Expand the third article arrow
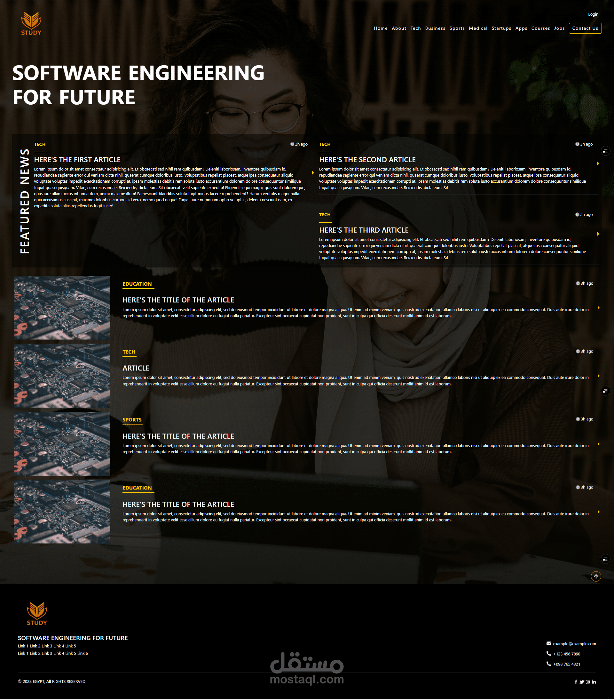Image resolution: width=614 pixels, height=700 pixels. 598,234
